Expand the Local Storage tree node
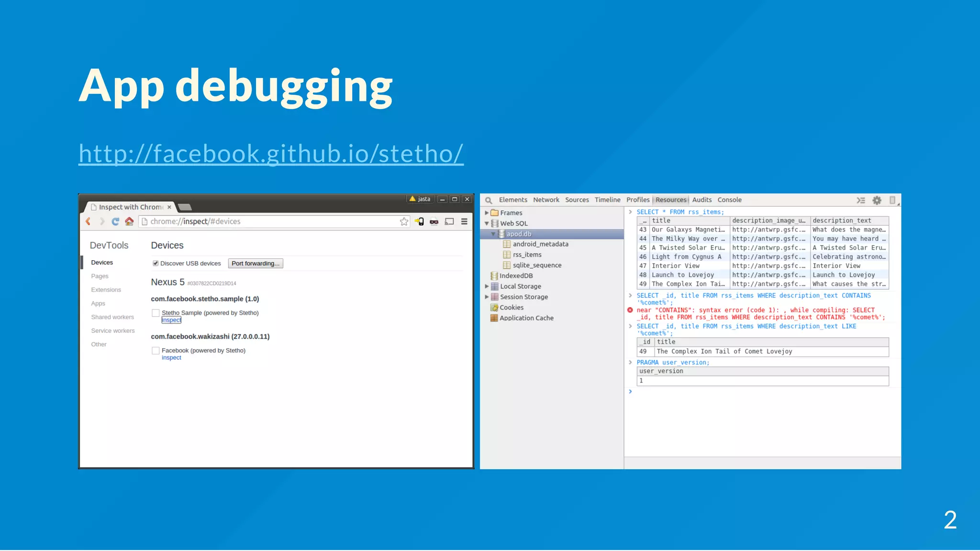Viewport: 980px width, 551px height. click(x=487, y=287)
